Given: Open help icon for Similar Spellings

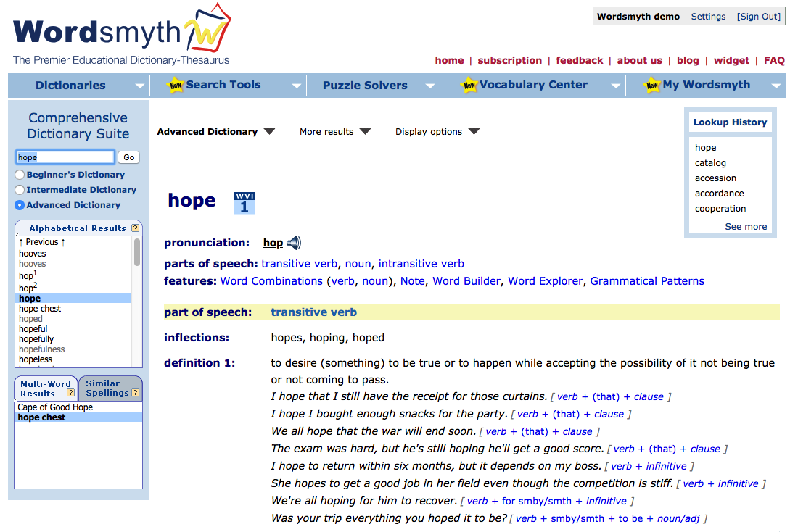Looking at the screenshot, I should (x=136, y=393).
